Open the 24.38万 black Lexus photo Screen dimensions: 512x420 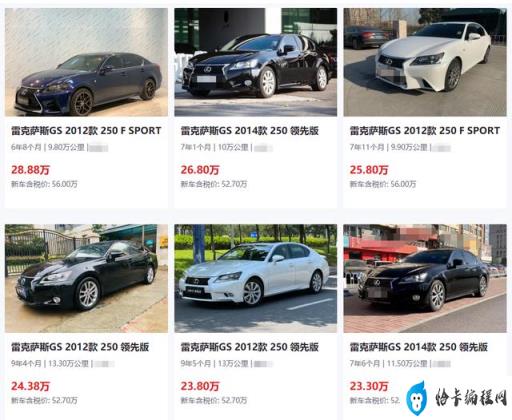[x=86, y=278]
